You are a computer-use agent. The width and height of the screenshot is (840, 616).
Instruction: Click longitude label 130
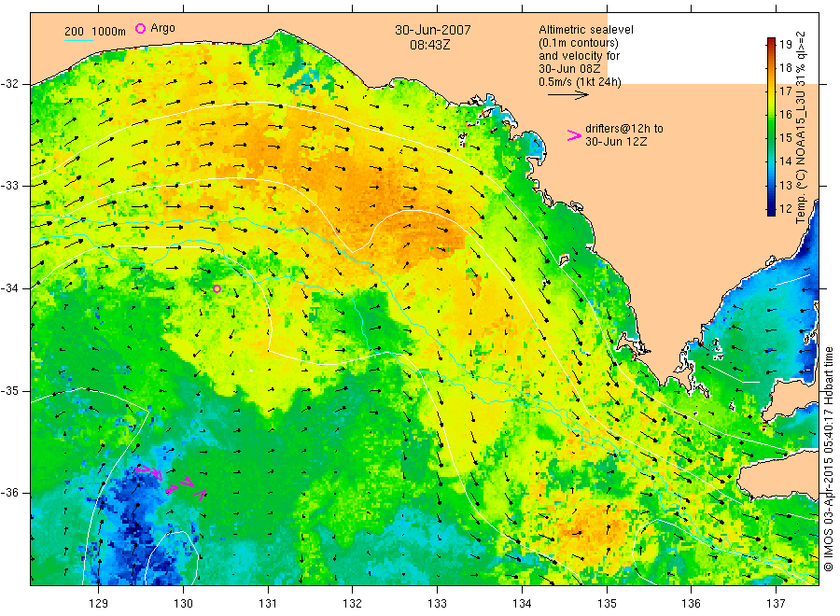pos(183,604)
